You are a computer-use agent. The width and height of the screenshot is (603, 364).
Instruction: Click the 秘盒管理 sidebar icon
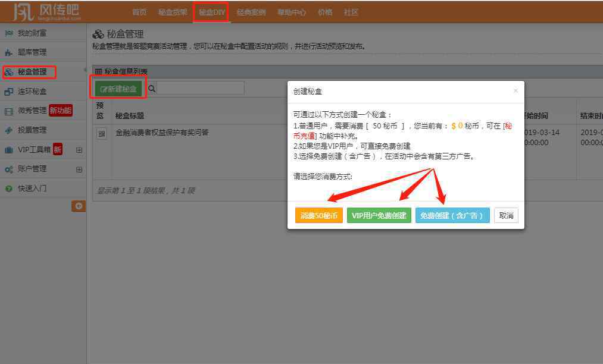9,72
